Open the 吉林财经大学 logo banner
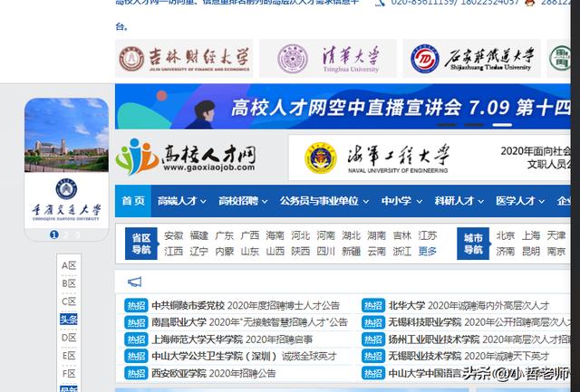This screenshot has width=580, height=392. click(184, 58)
